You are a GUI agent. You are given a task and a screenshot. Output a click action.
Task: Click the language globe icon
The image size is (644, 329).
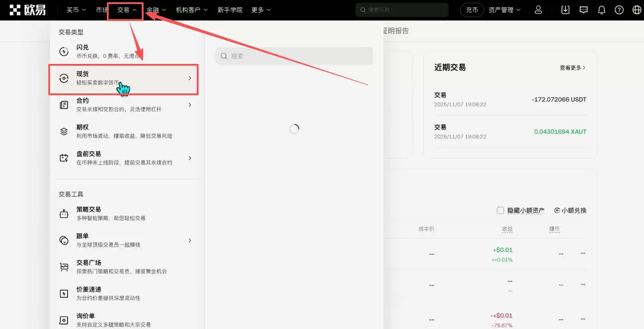click(636, 9)
